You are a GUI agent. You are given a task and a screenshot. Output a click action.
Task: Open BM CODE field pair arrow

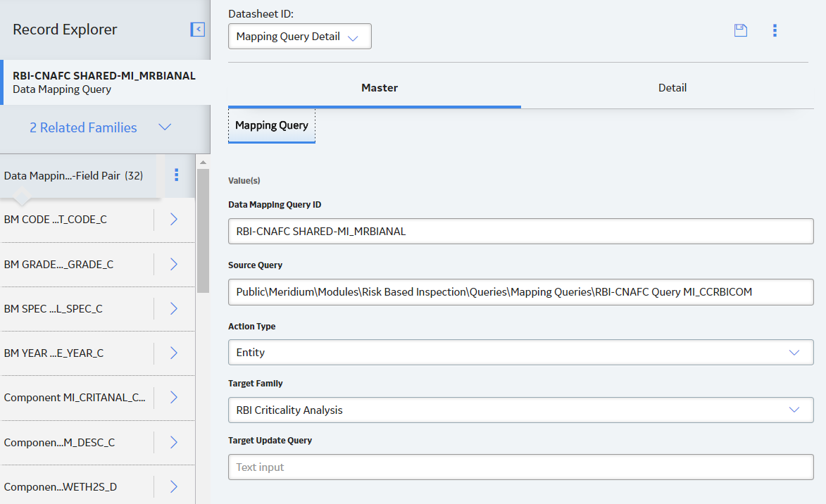click(x=174, y=219)
